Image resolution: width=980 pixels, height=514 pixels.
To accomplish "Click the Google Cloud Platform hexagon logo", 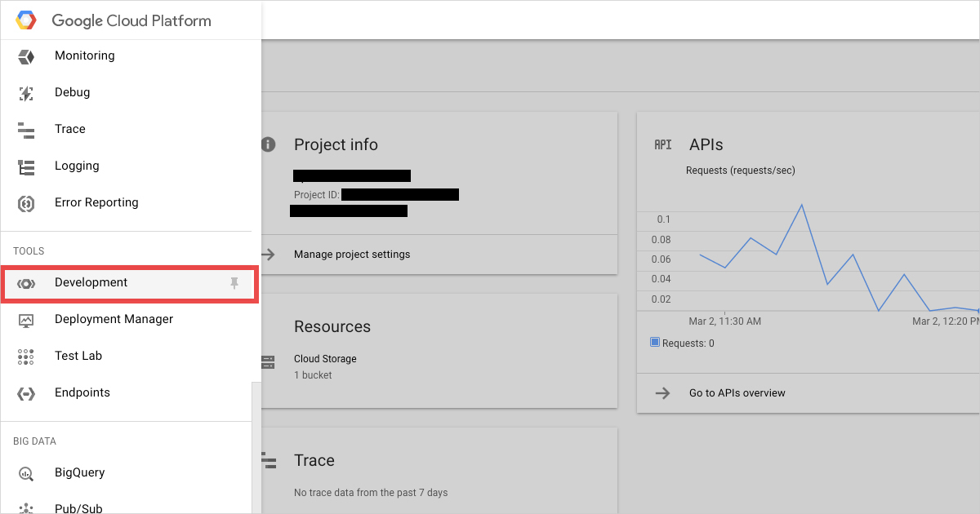I will [26, 20].
